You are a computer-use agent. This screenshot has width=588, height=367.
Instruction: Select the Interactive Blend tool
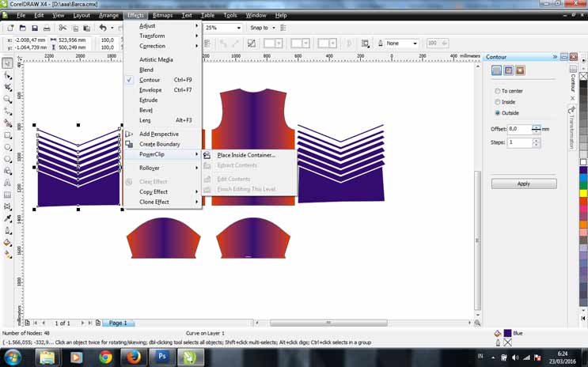coord(7,206)
